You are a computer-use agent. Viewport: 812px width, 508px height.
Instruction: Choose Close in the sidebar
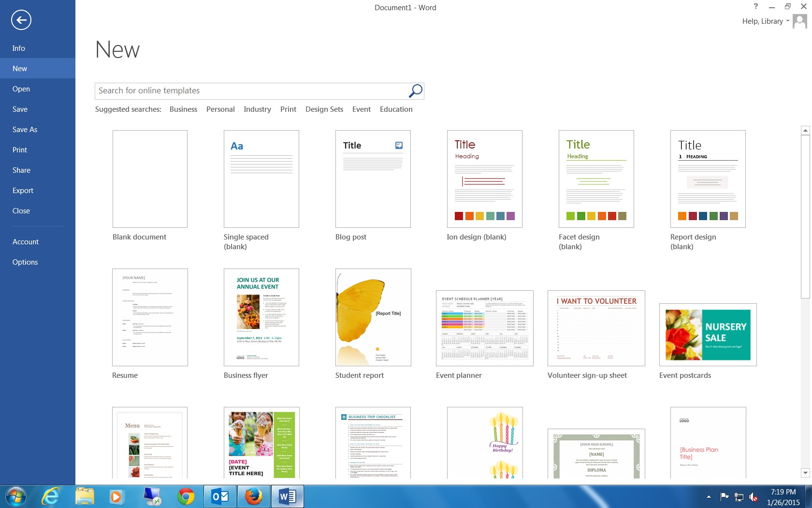tap(38, 211)
